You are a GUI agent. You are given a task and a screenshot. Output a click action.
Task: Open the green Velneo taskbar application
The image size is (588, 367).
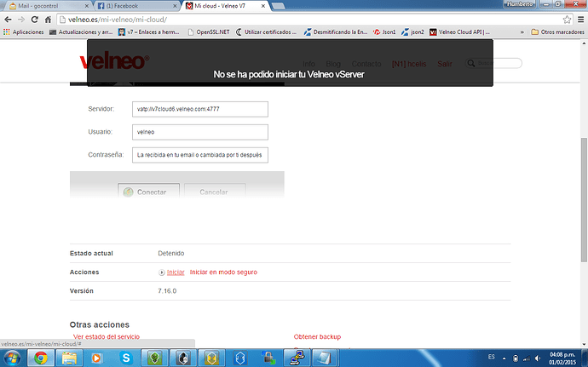pos(154,358)
